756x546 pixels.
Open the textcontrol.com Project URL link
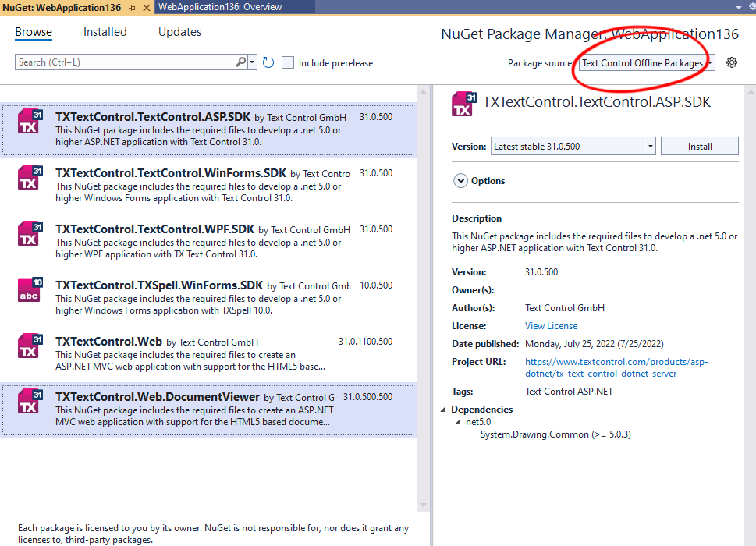pos(616,367)
